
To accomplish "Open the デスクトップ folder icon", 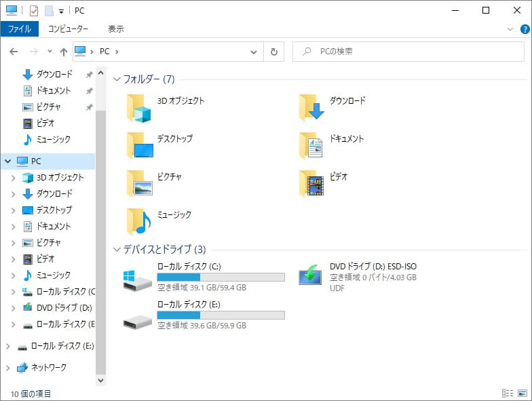I will pyautogui.click(x=140, y=145).
